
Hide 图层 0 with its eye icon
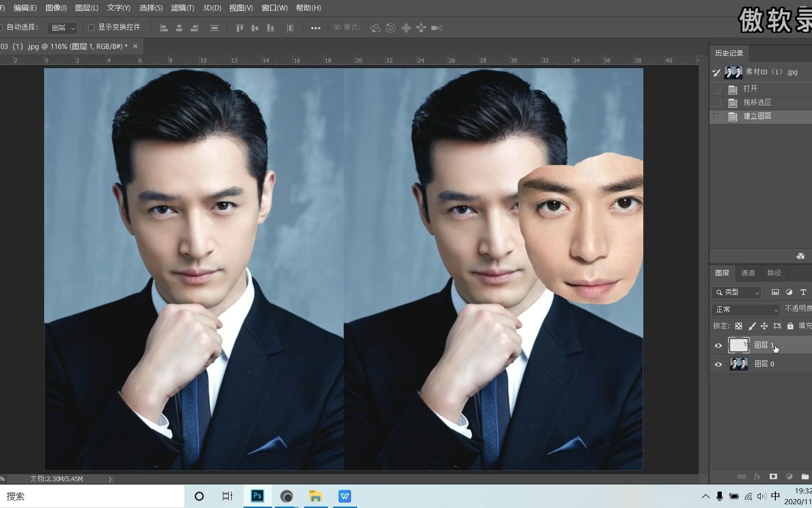pos(718,365)
